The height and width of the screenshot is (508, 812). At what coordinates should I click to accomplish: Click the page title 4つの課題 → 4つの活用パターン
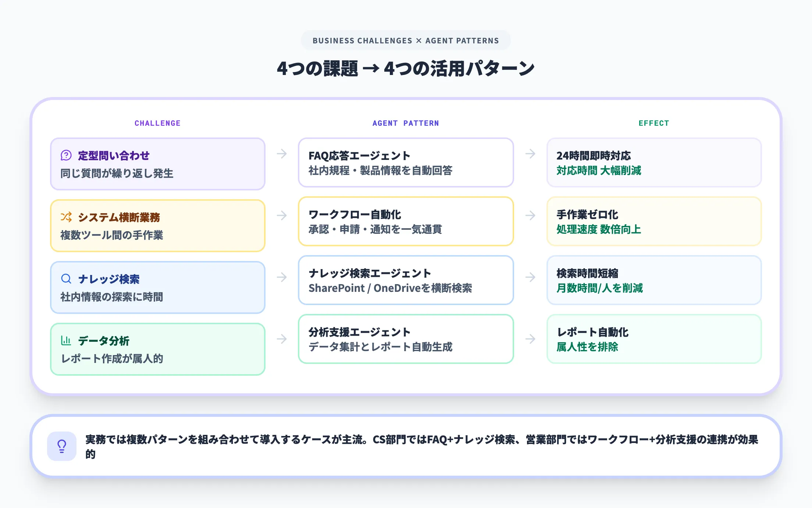tap(406, 68)
